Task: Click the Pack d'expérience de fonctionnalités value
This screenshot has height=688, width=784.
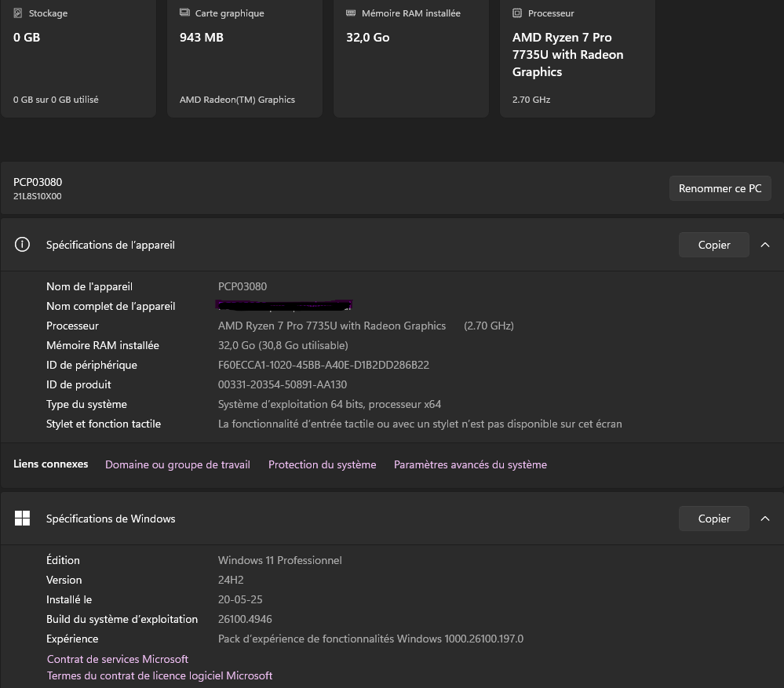Action: click(370, 639)
